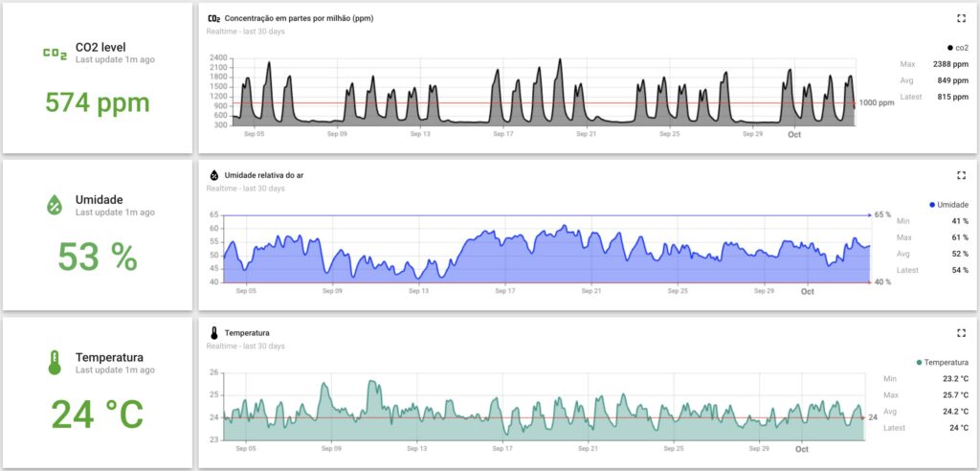Open the Temperatura chart in fullscreen

pyautogui.click(x=961, y=333)
